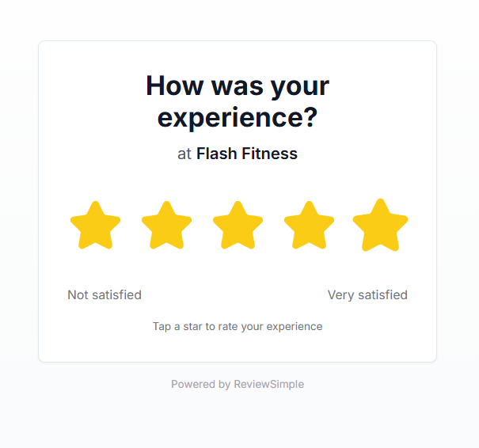Click the word "experience?" in the title

238,118
